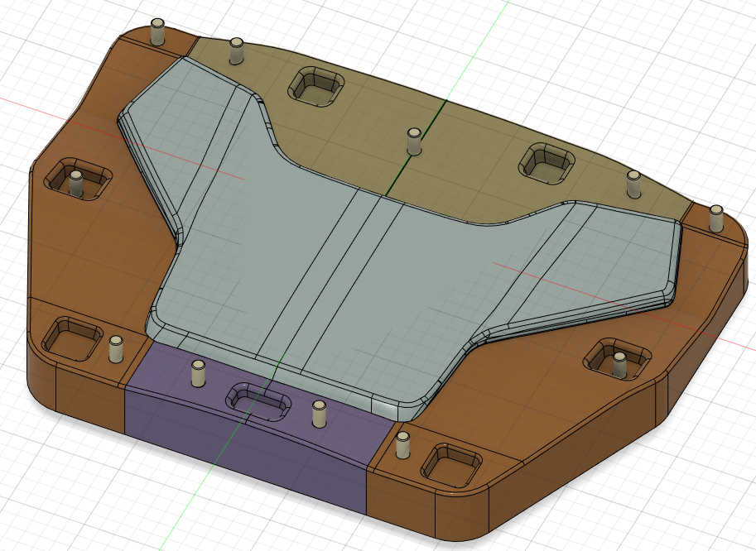Viewport: 756px width, 551px height.
Task: Click the pin inside the right brown pocket
Action: 619,365
